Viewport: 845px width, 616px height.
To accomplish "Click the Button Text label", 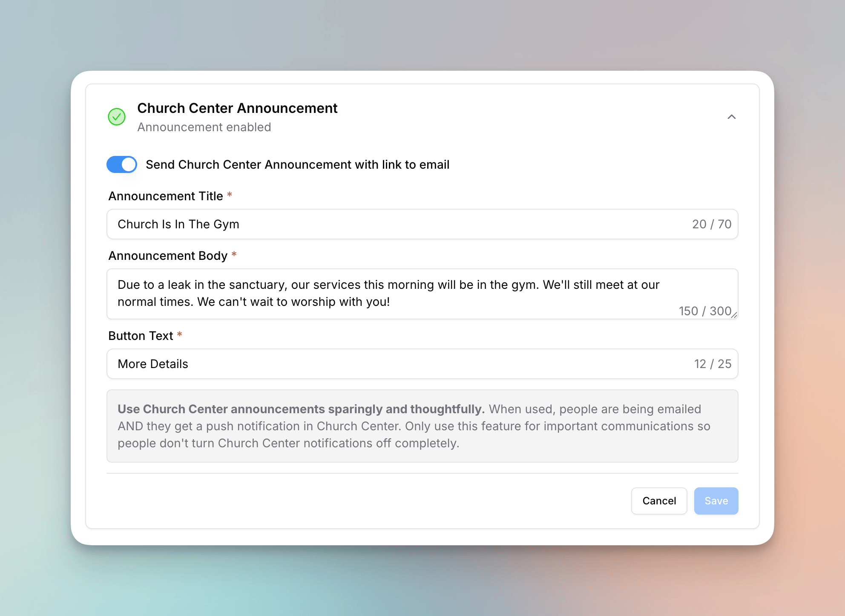I will pyautogui.click(x=141, y=336).
